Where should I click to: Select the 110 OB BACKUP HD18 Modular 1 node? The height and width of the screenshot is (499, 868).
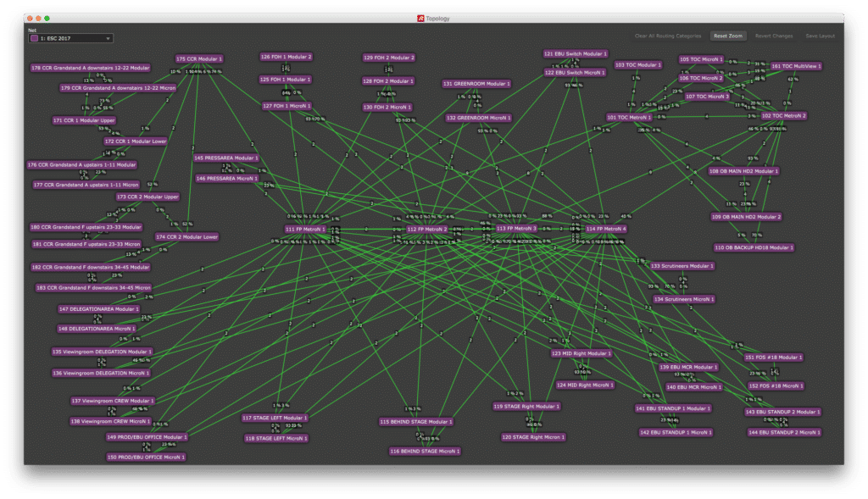[x=754, y=247]
